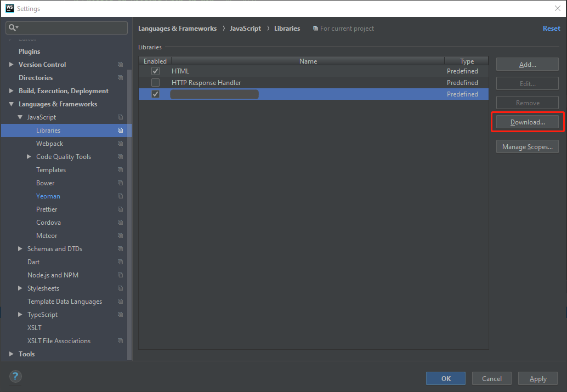Open the Yeoman settings page
This screenshot has width=567, height=392.
pyautogui.click(x=48, y=196)
